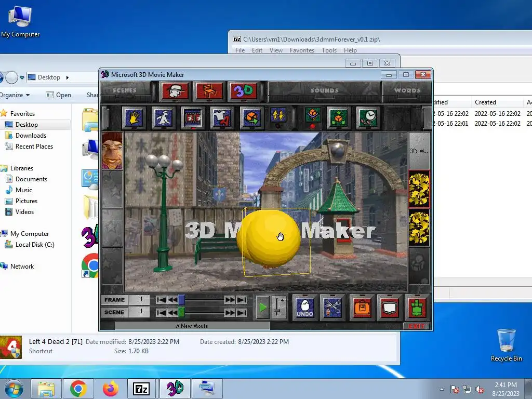Select the clock synchronize tool
This screenshot has height=399, width=532.
(x=368, y=117)
